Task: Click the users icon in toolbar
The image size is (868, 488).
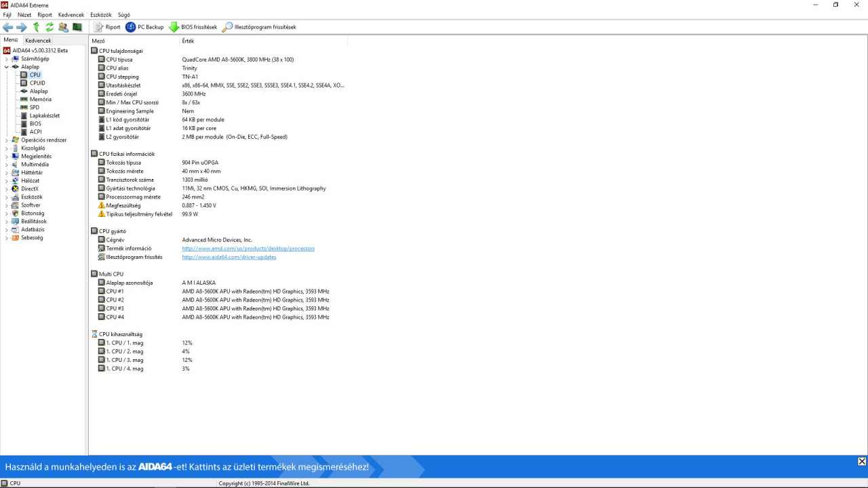Action: point(63,27)
